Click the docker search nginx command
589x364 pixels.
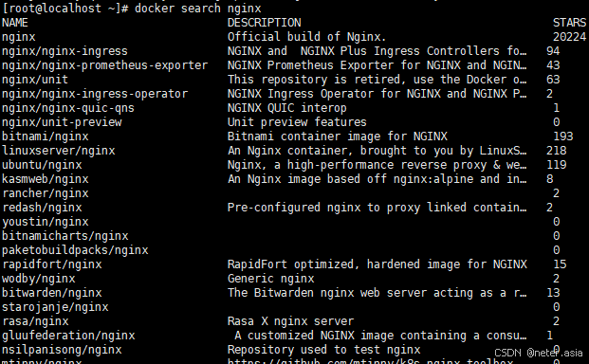197,9
